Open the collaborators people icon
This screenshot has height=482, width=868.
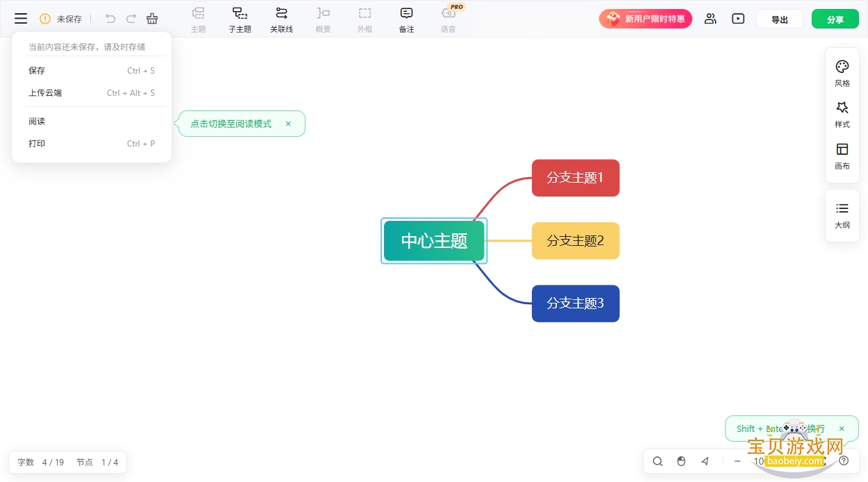click(x=710, y=19)
